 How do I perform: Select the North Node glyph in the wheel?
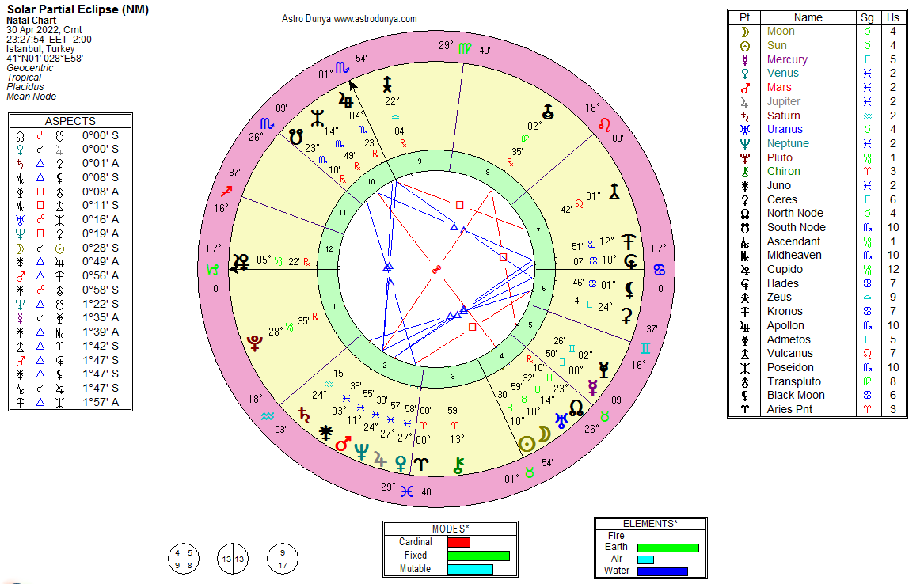(x=576, y=408)
